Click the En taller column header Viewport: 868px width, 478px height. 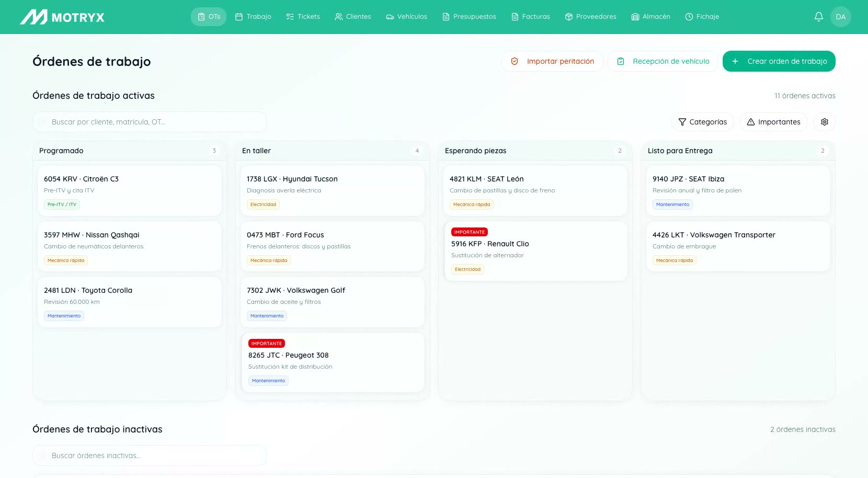coord(333,151)
